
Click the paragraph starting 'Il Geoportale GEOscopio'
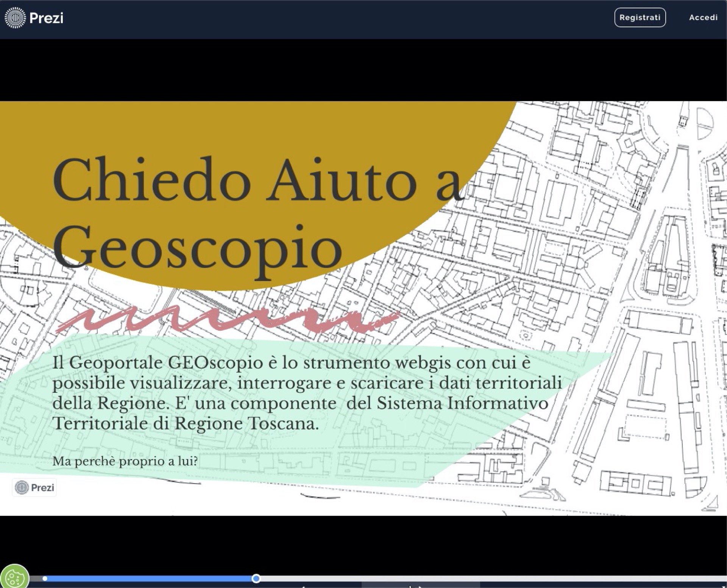coord(307,393)
